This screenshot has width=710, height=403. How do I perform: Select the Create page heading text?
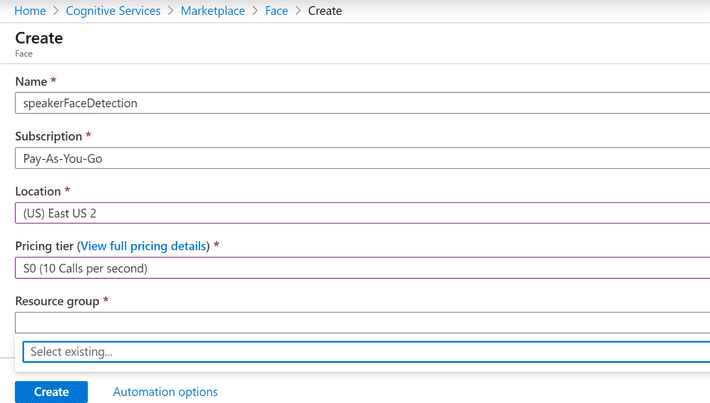pyautogui.click(x=39, y=38)
